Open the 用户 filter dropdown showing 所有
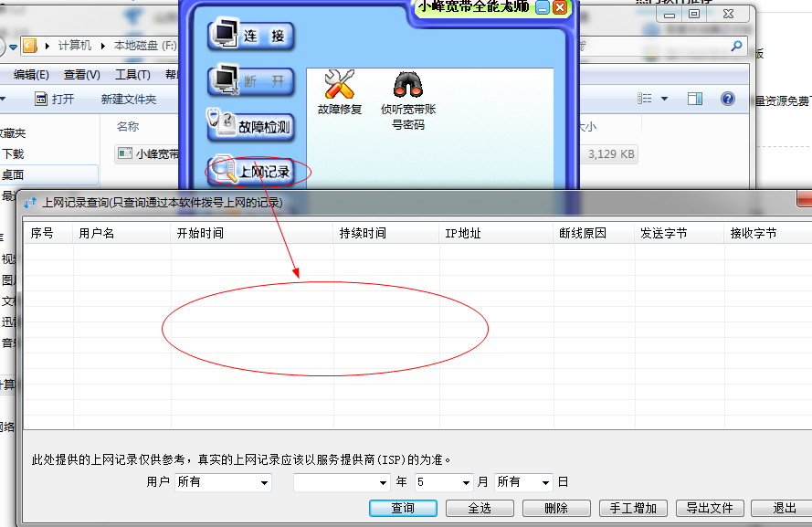Screen dimensions: 812x527 pyautogui.click(x=222, y=482)
